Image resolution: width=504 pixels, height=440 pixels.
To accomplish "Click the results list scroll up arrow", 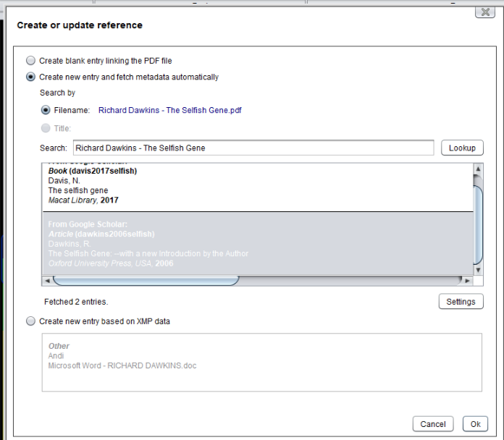I will 478,169.
